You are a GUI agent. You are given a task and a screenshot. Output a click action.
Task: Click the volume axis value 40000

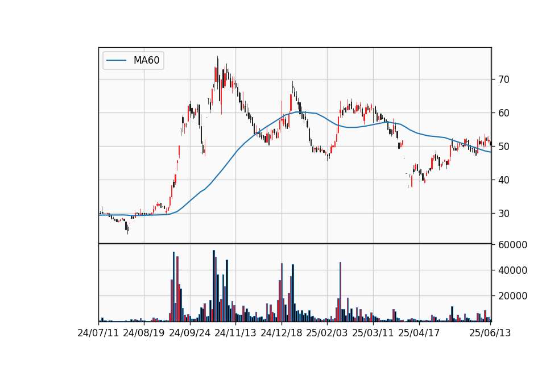(x=512, y=270)
